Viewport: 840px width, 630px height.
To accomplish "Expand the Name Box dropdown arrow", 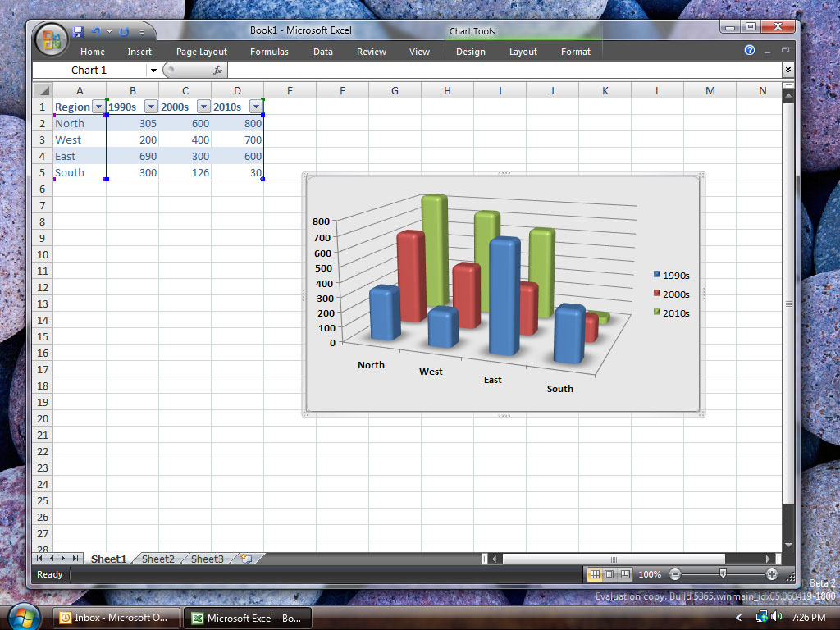I will 153,71.
